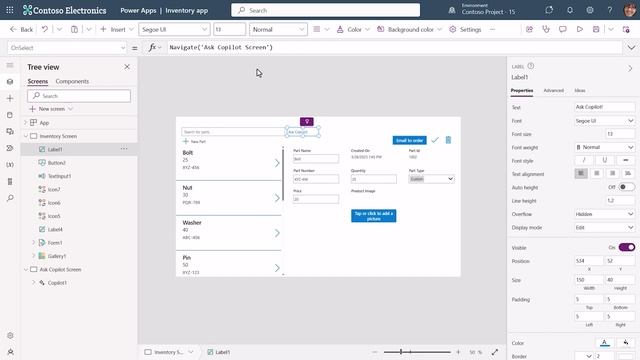The width and height of the screenshot is (640, 360).
Task: Open the Share icon in toolbar
Action: click(529, 29)
